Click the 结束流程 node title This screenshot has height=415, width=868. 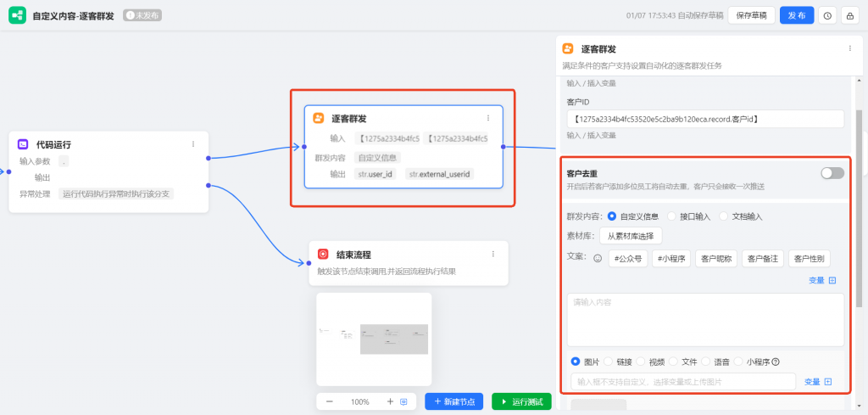[x=353, y=255]
